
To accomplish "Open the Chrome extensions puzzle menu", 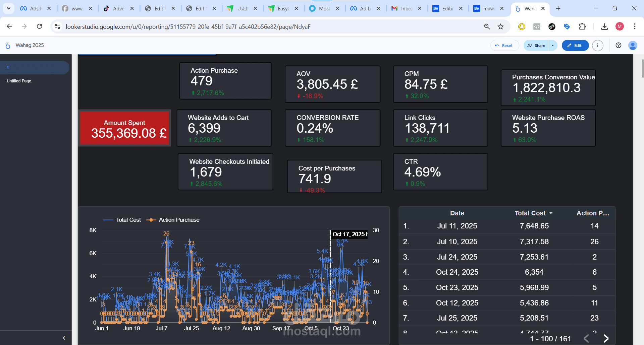I will [583, 26].
